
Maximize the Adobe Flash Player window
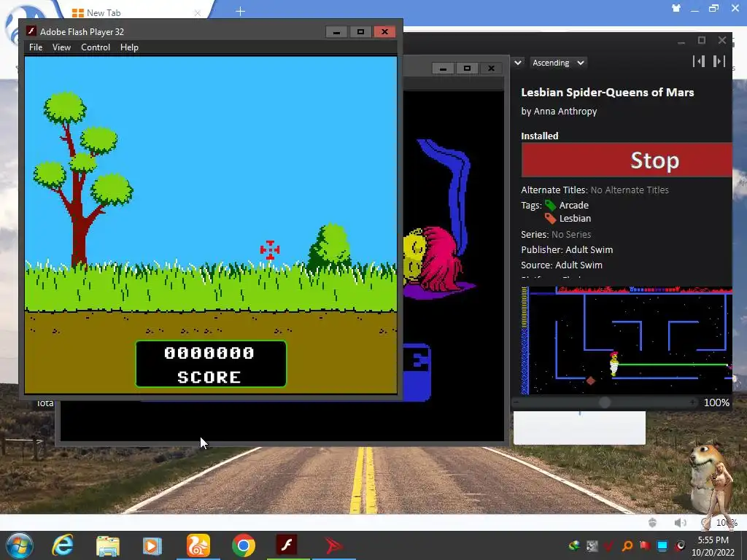click(x=360, y=32)
